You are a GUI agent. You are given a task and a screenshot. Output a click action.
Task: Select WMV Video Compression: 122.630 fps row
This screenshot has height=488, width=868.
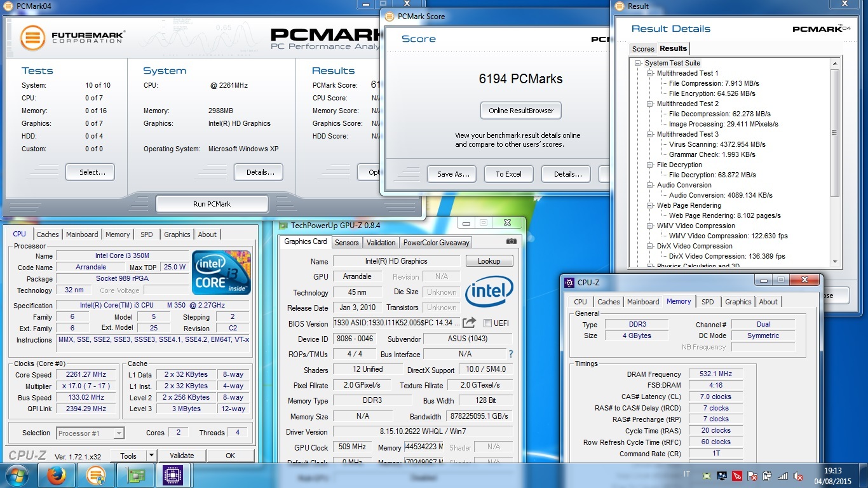coord(728,236)
